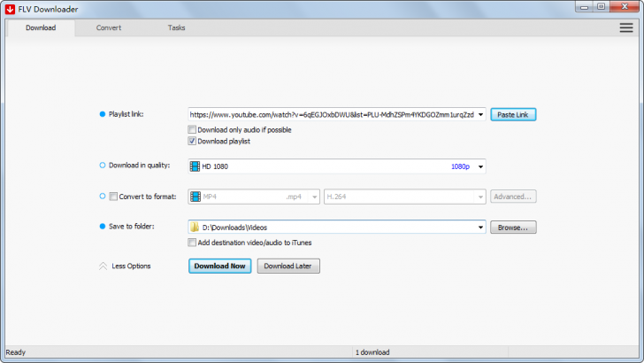Click the blue 1080p resolution label

(460, 166)
